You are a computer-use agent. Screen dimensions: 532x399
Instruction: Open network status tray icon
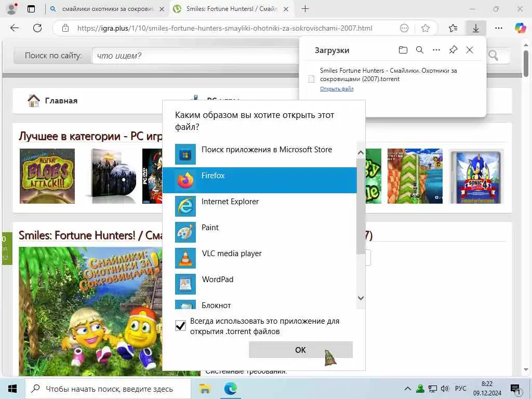point(432,389)
